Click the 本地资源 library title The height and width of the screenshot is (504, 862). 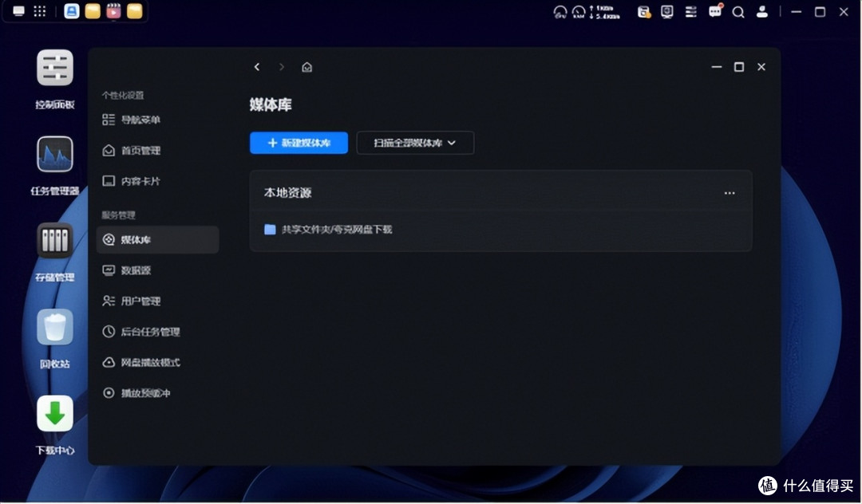(287, 193)
